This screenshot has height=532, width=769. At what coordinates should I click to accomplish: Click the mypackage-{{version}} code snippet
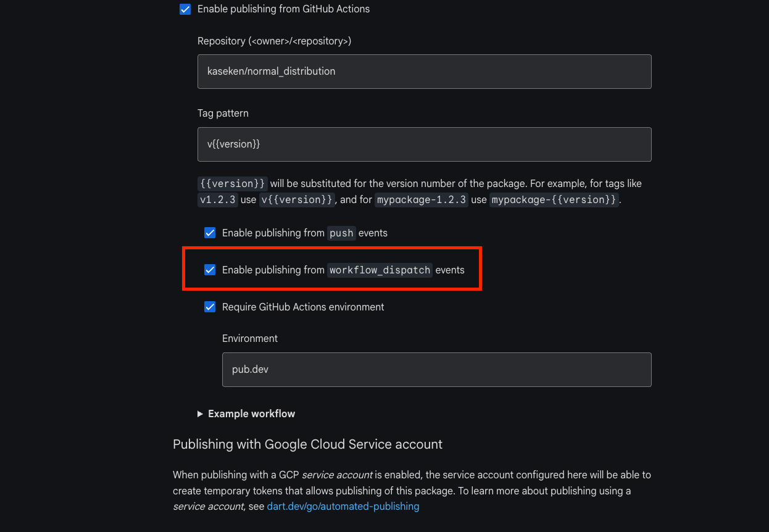554,200
